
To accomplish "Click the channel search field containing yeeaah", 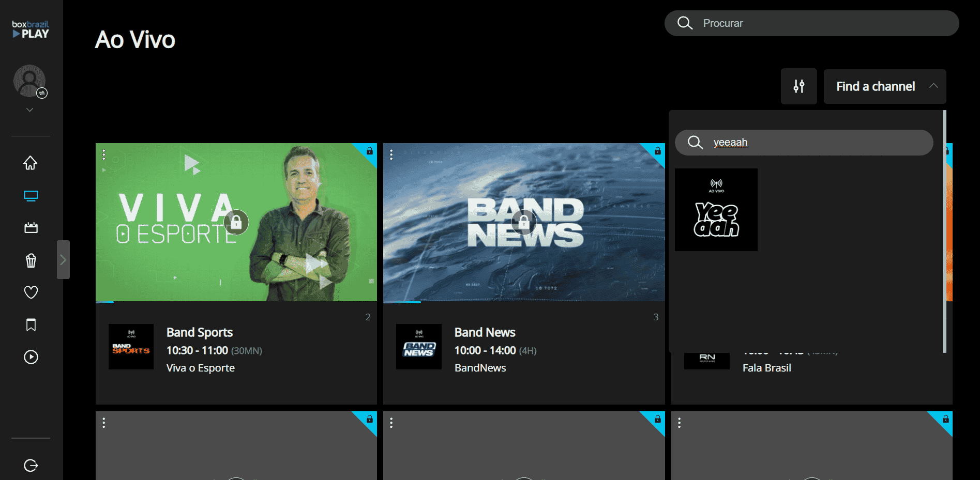I will tap(804, 143).
